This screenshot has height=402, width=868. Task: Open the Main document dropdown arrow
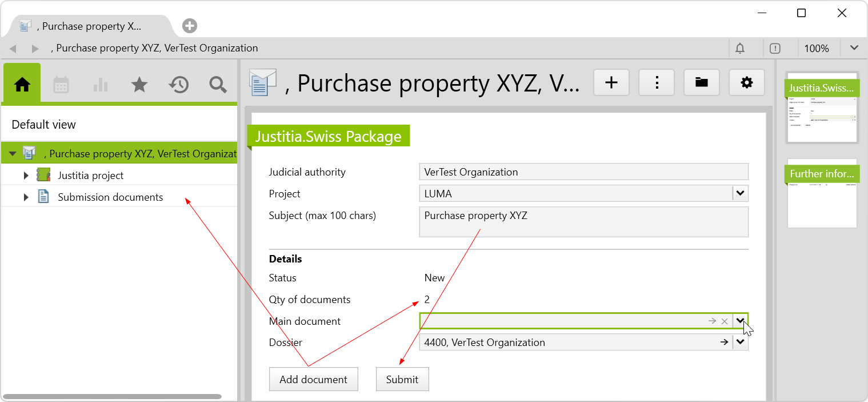coord(740,321)
